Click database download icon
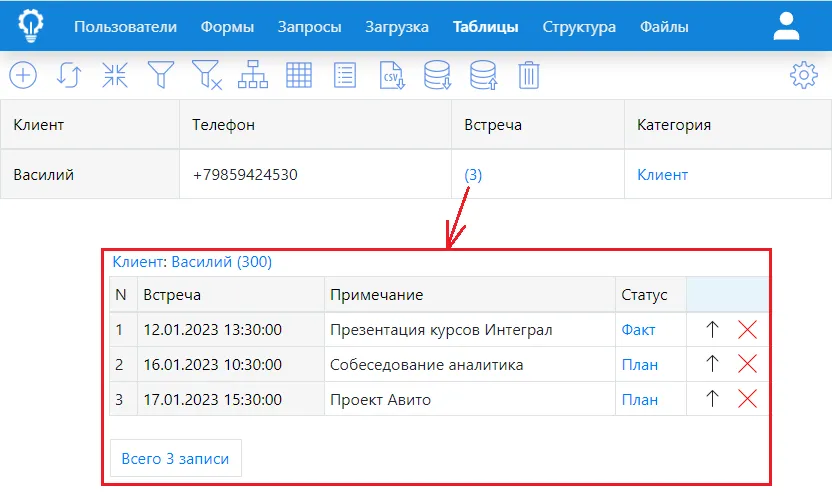The width and height of the screenshot is (832, 501). point(437,75)
